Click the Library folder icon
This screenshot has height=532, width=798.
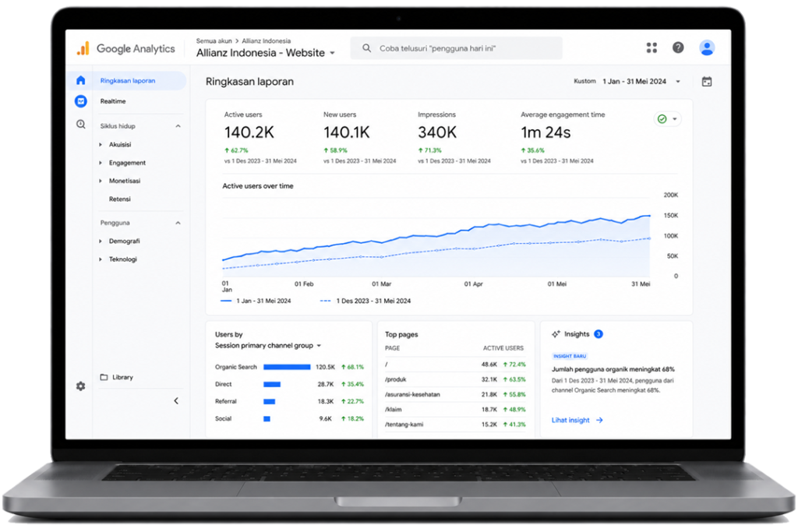(104, 377)
